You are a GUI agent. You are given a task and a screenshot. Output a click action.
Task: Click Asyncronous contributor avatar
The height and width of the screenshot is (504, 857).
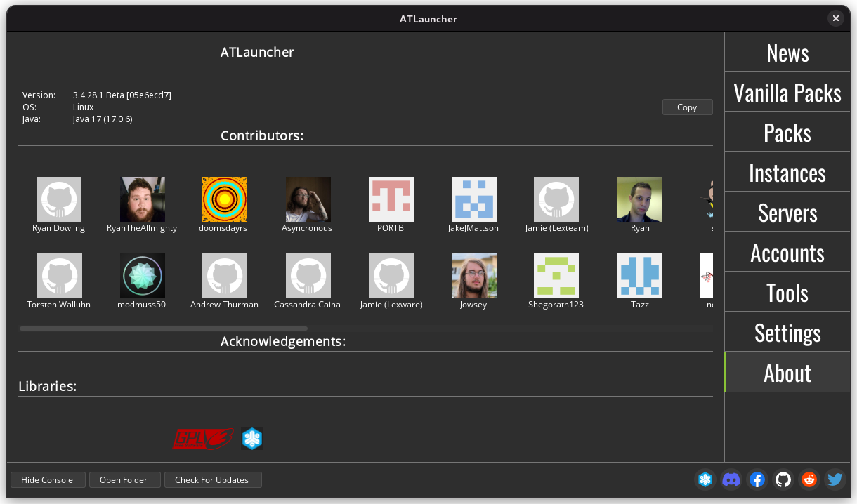click(x=308, y=199)
